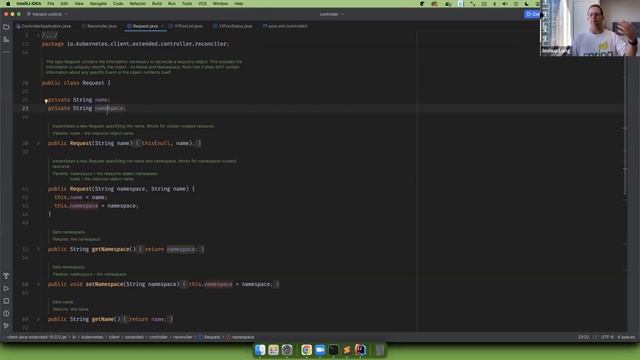Click the blue Run configuration button
Image resolution: width=640 pixels, height=360 pixels.
(x=532, y=14)
